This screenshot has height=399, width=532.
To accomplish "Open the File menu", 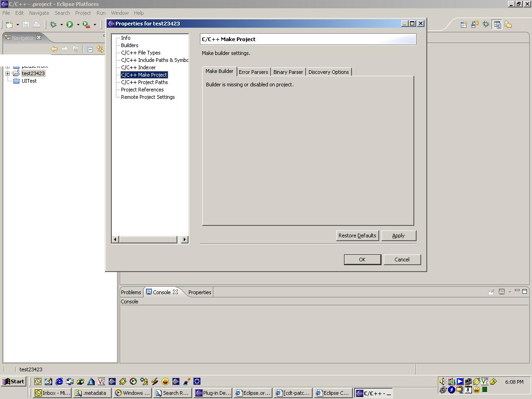I will point(6,13).
